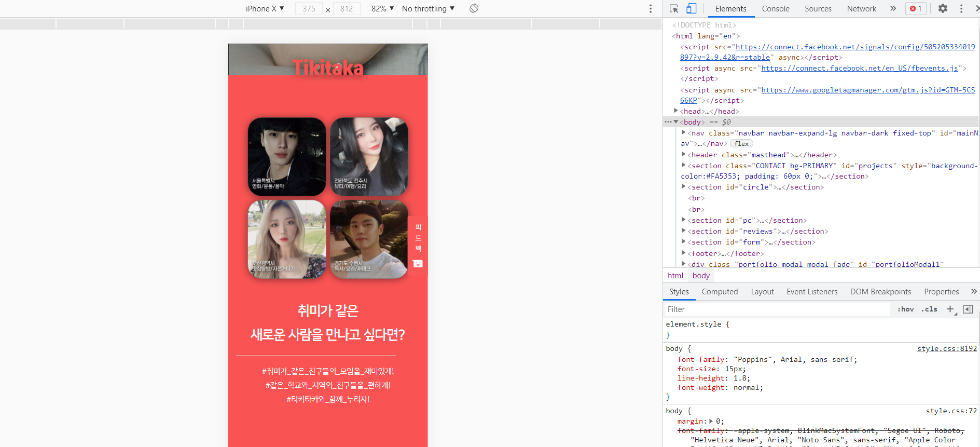Expand the section id pc node
Image resolution: width=980 pixels, height=447 pixels.
pyautogui.click(x=683, y=220)
